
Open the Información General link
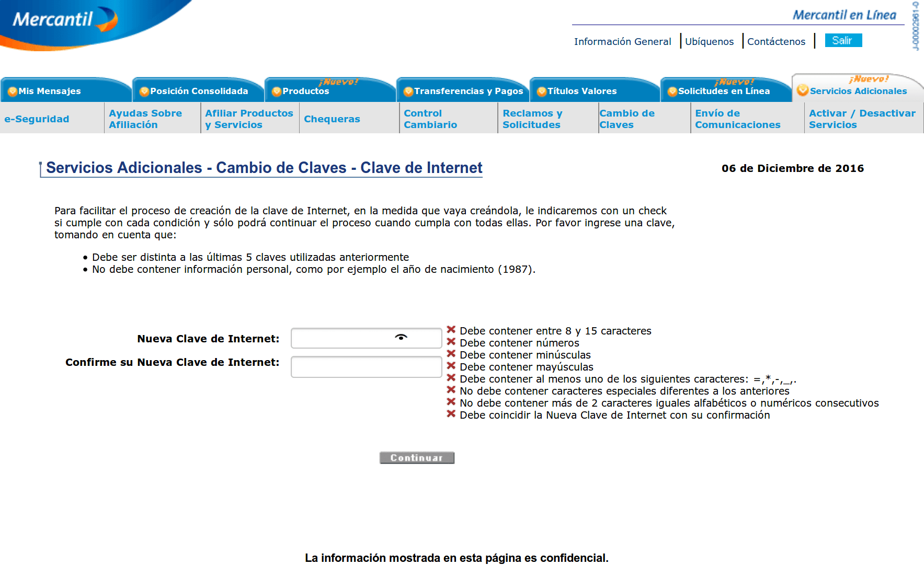coord(622,41)
